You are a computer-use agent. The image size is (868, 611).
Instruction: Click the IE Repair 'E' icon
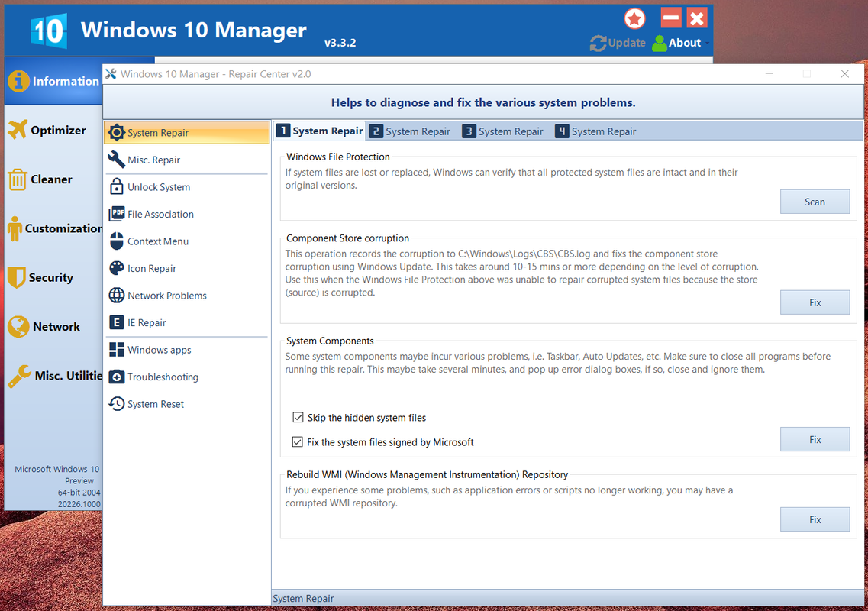click(x=116, y=322)
